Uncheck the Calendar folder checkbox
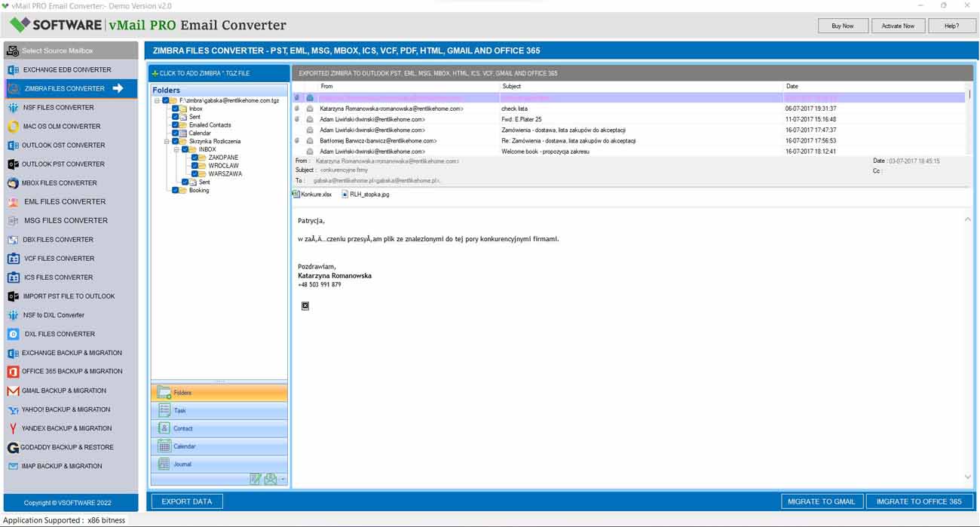 point(175,133)
